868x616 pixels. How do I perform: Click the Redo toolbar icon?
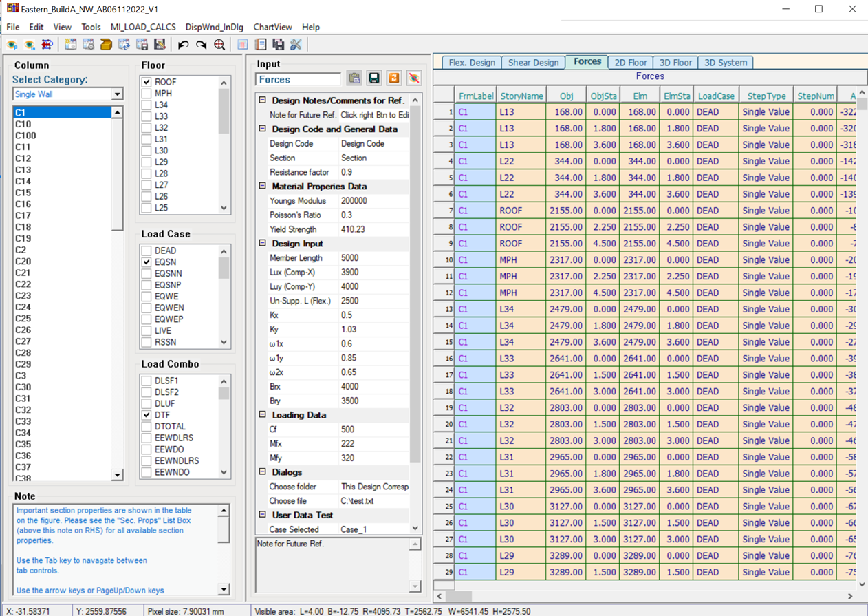(201, 44)
